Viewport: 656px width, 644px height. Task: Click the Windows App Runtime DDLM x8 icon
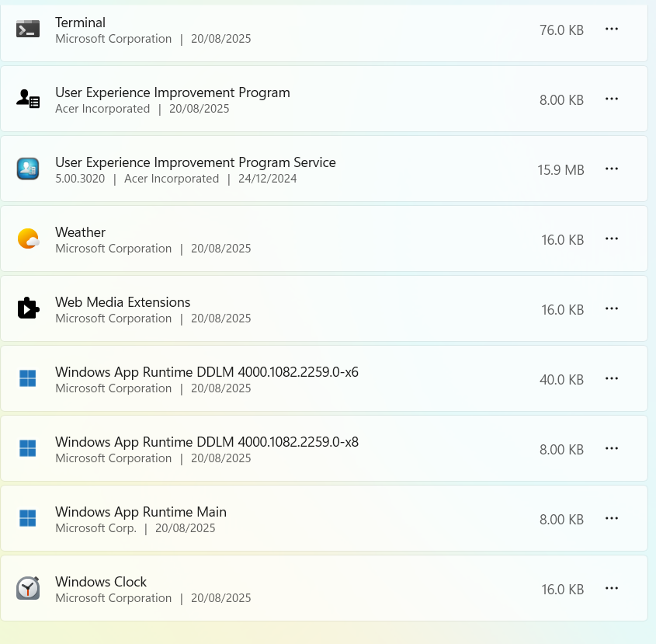tap(28, 448)
